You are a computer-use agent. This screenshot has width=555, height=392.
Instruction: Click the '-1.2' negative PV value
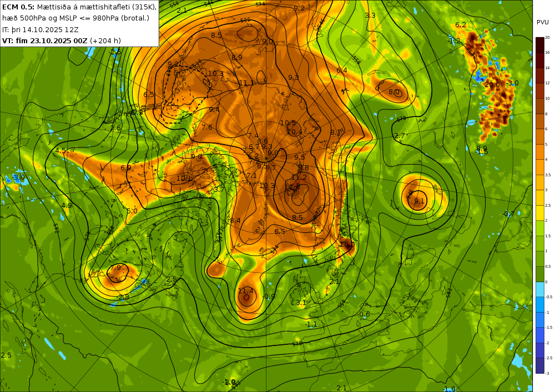point(454,41)
